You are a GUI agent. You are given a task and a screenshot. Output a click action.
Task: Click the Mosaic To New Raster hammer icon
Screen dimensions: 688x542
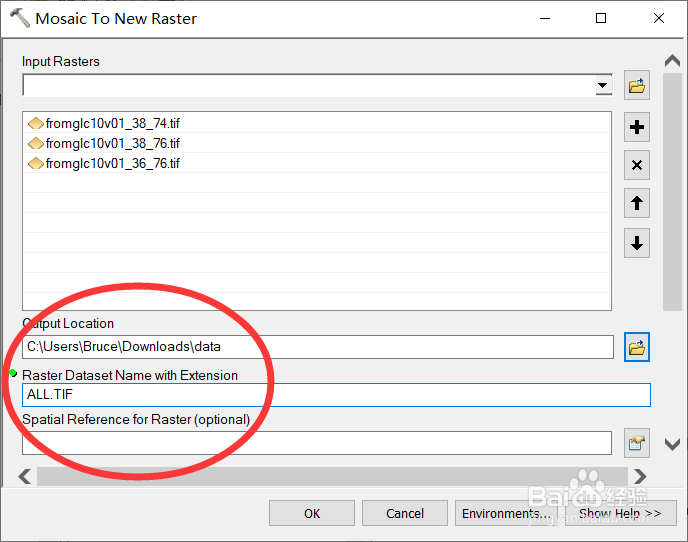19,18
